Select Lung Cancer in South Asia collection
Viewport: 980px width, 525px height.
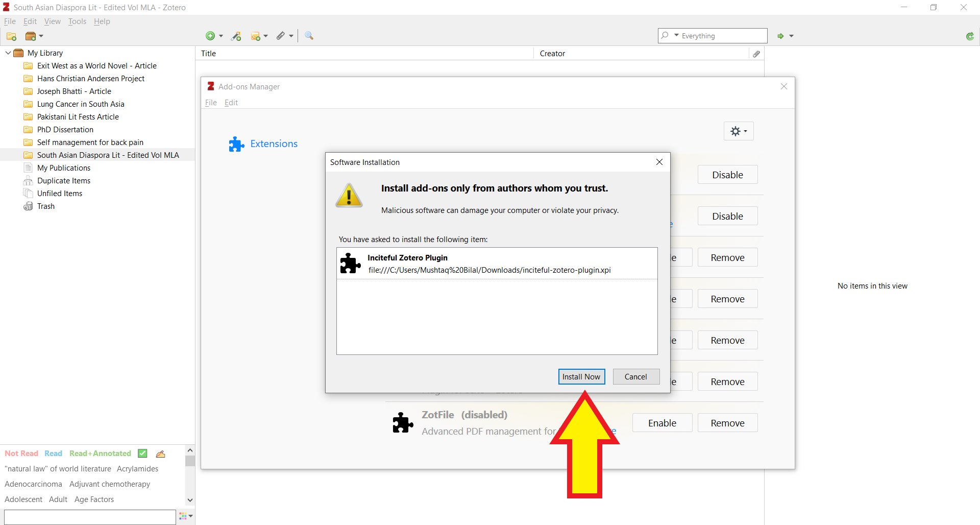coord(81,104)
